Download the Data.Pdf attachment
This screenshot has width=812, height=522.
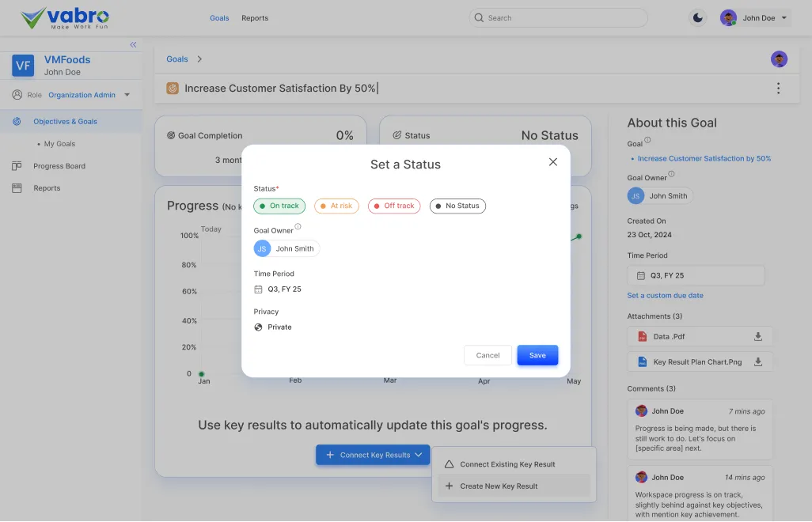tap(757, 336)
